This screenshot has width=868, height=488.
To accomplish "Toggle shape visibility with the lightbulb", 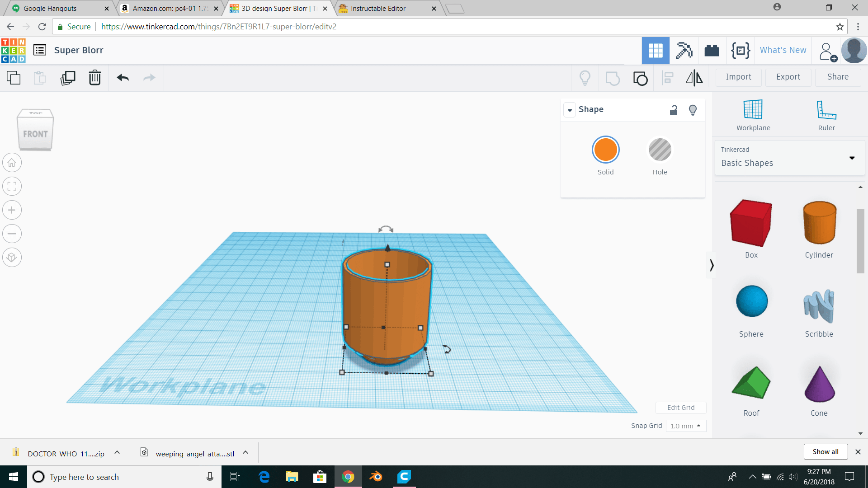I will pos(693,110).
